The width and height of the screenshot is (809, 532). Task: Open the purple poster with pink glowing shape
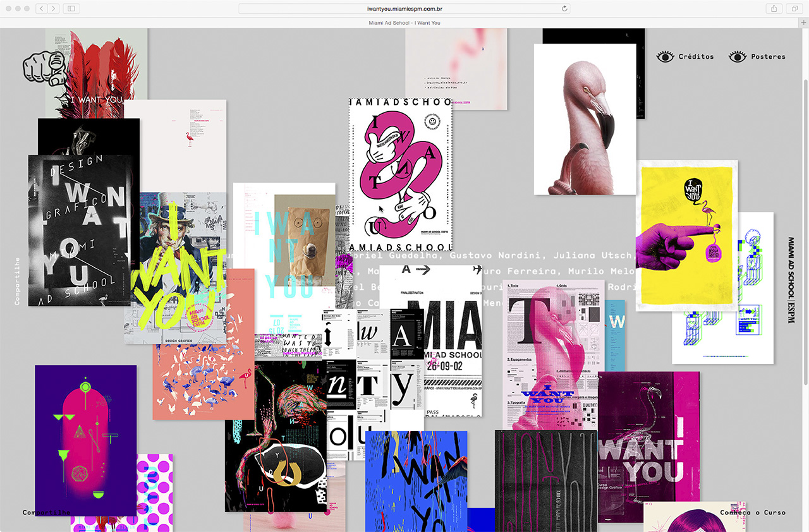(x=85, y=440)
